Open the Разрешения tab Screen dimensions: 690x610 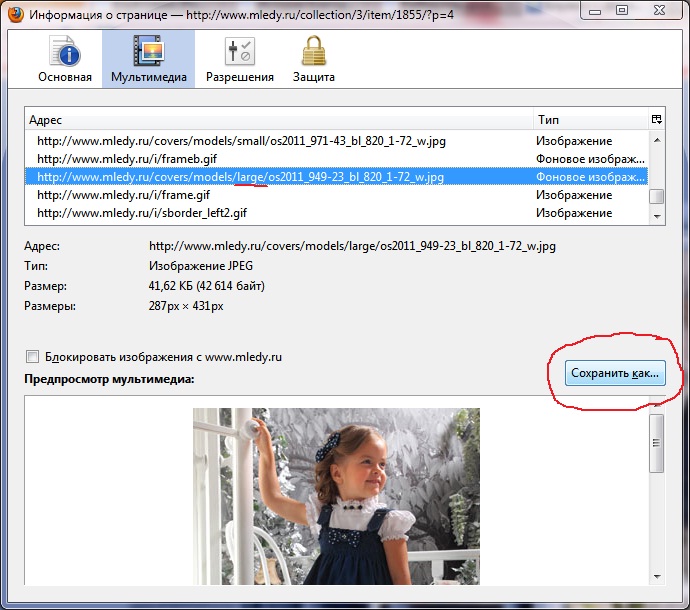point(240,59)
